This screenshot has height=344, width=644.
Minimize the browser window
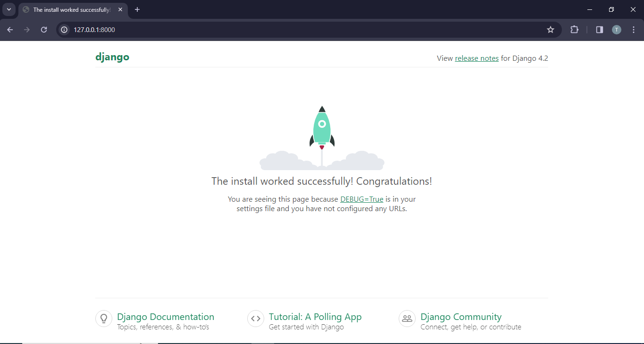[x=590, y=9]
